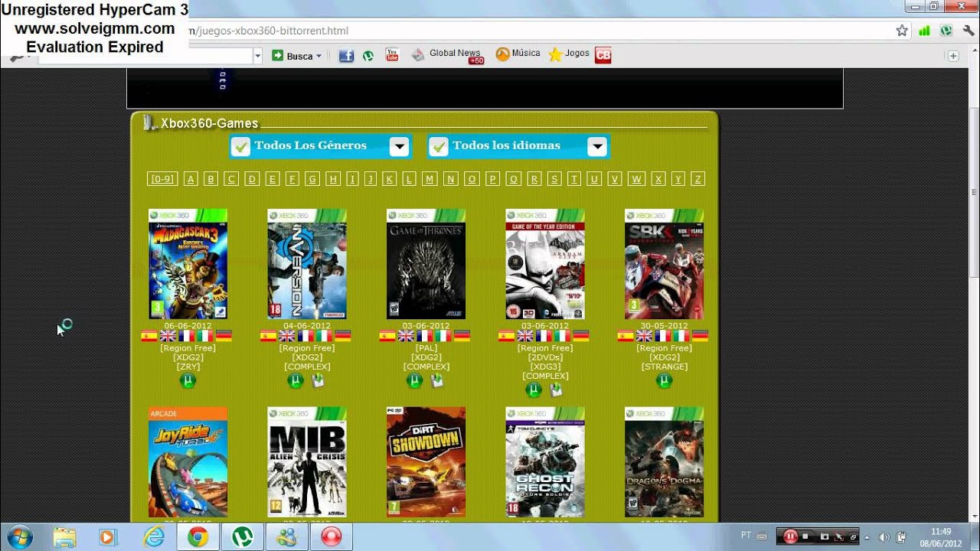980x551 pixels.
Task: Click the Spanish flag under Madagascar 3
Action: pos(149,335)
